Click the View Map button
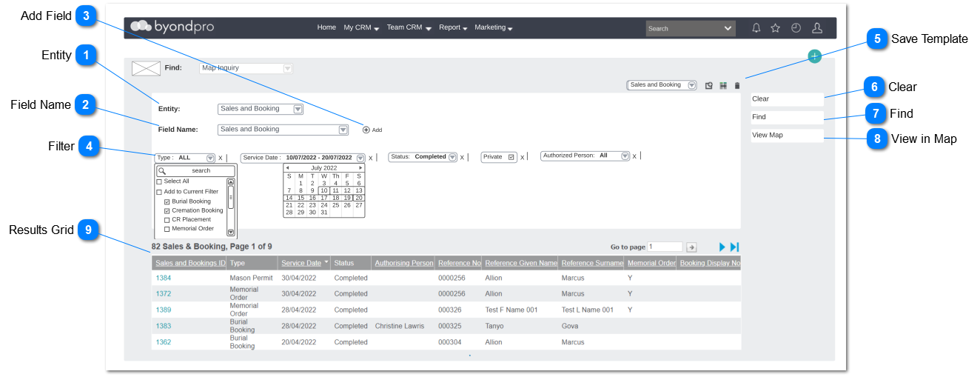 tap(787, 136)
